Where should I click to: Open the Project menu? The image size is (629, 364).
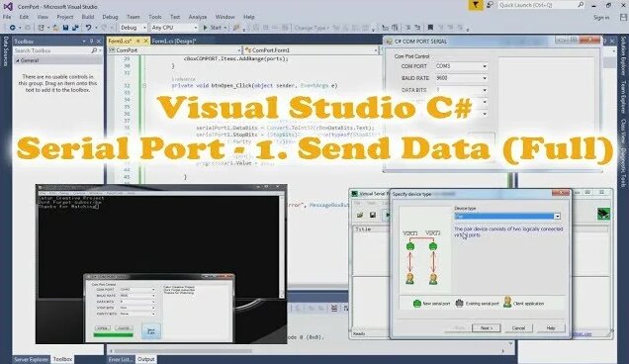[x=65, y=17]
